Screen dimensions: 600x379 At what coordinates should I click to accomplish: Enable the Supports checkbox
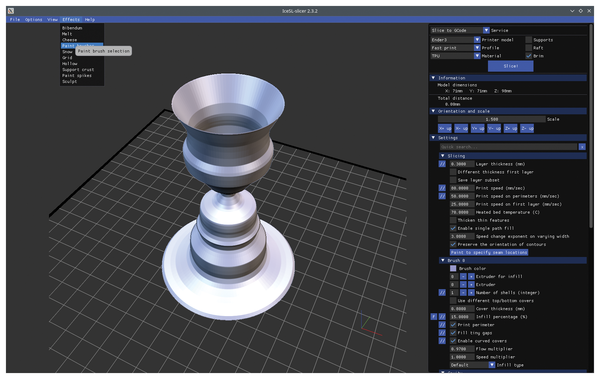[x=528, y=40]
